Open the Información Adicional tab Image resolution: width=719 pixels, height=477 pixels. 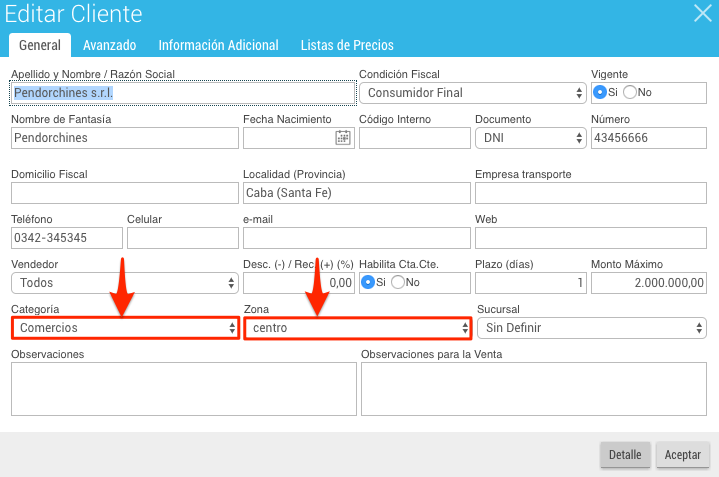point(218,45)
